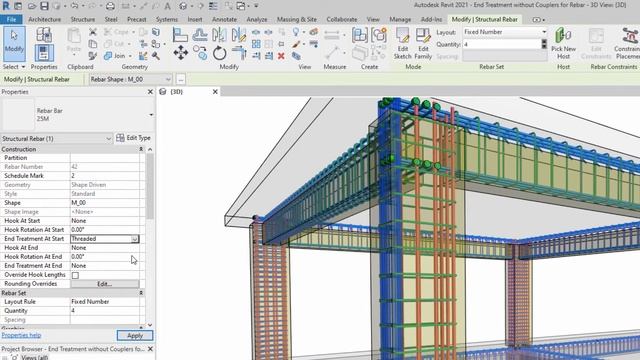Click the Open file icon
Image resolution: width=640 pixels, height=360 pixels.
pos(31,6)
